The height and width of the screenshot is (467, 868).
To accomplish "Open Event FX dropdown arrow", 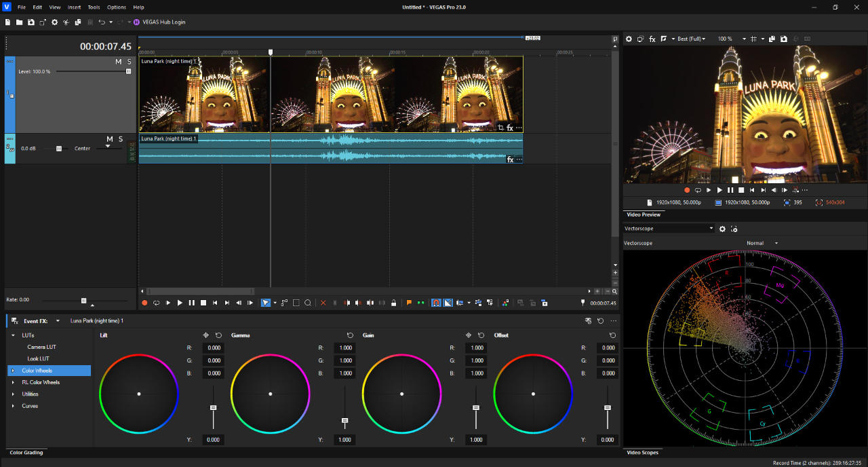I will click(58, 321).
